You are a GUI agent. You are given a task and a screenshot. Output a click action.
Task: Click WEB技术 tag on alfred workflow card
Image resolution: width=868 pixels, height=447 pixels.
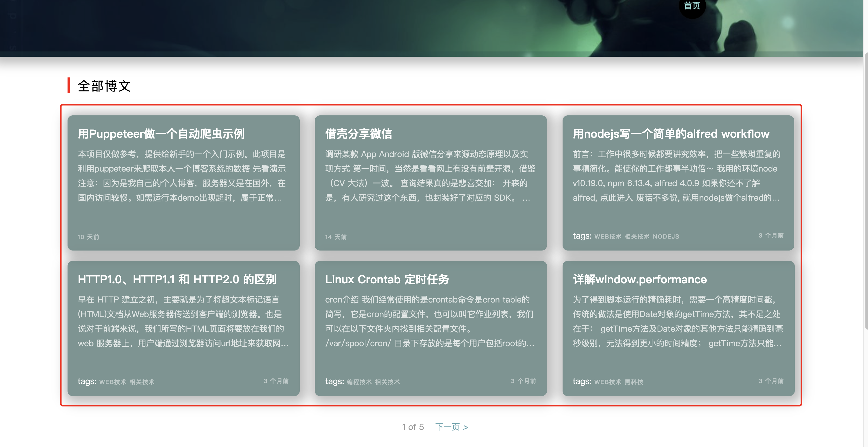[x=607, y=237]
